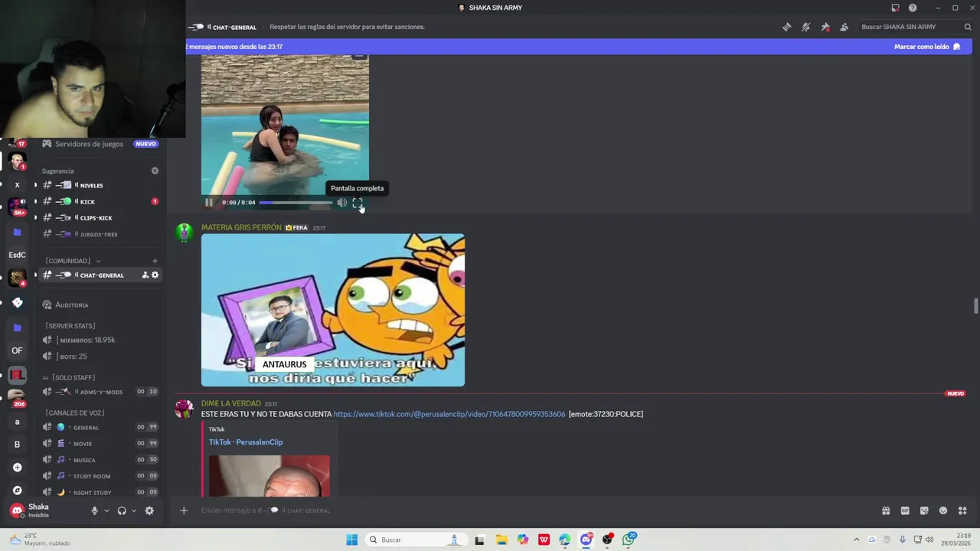The height and width of the screenshot is (551, 980).
Task: Edit CHAT-GENERAL channel settings gear
Action: click(x=155, y=275)
